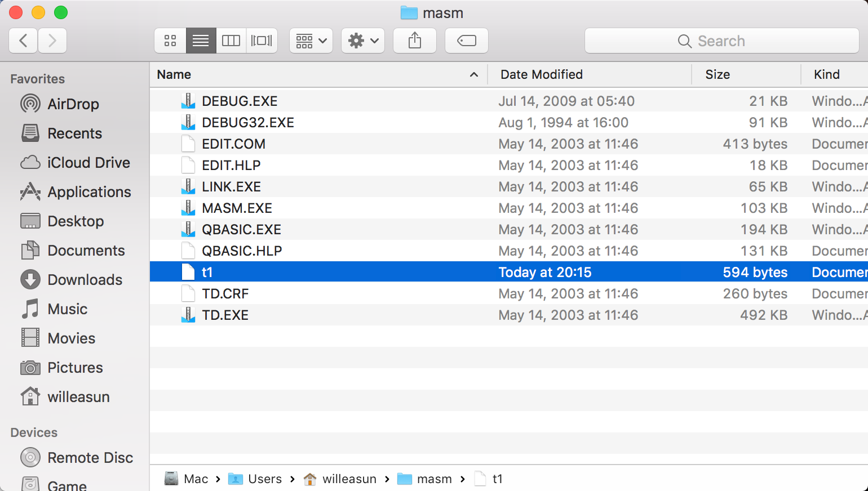Select the TD.CRF file name
The image size is (868, 491).
pos(225,294)
